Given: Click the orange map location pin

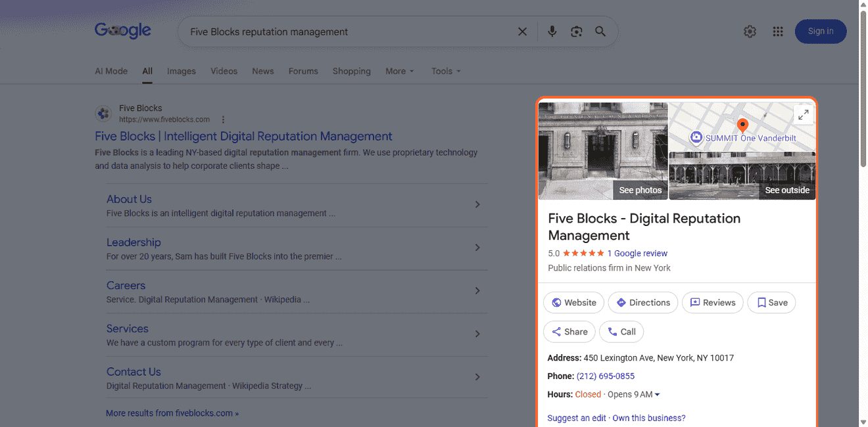Looking at the screenshot, I should coord(742,125).
